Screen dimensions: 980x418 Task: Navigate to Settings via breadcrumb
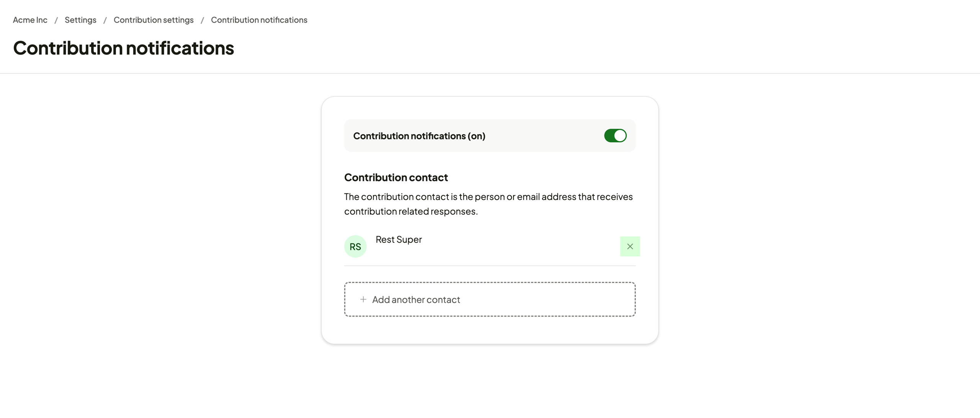tap(80, 20)
